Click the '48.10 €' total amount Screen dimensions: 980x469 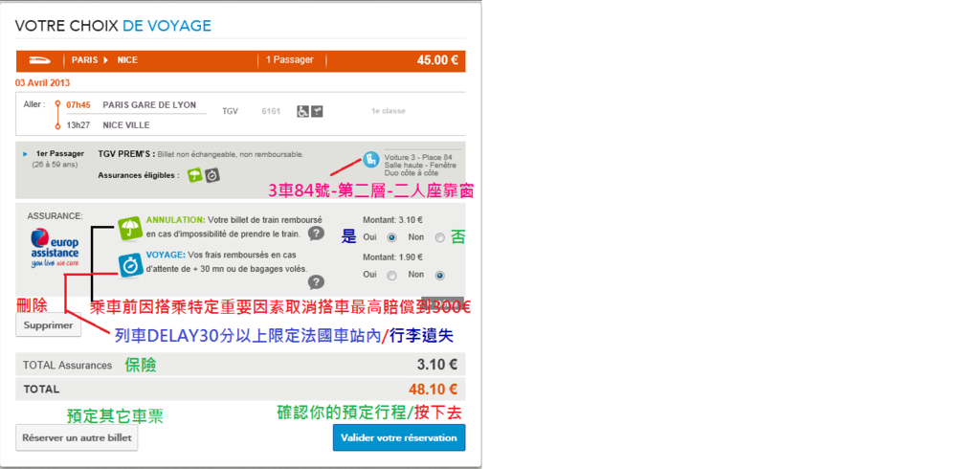434,390
